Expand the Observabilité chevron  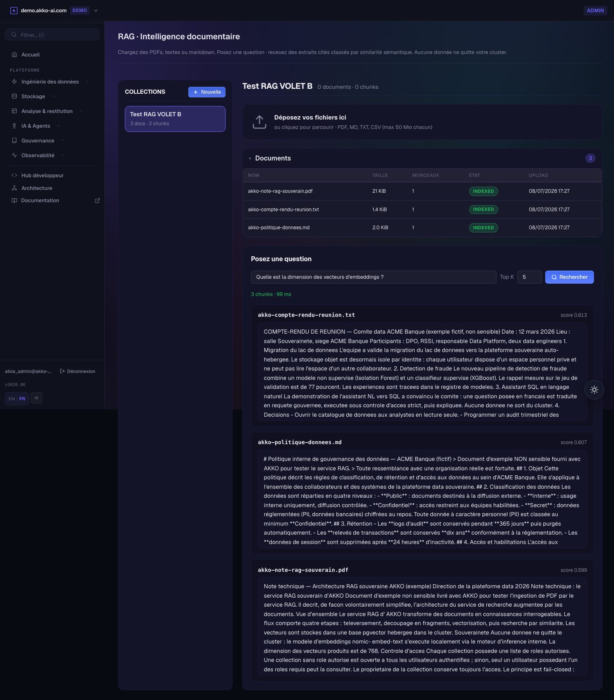[63, 155]
